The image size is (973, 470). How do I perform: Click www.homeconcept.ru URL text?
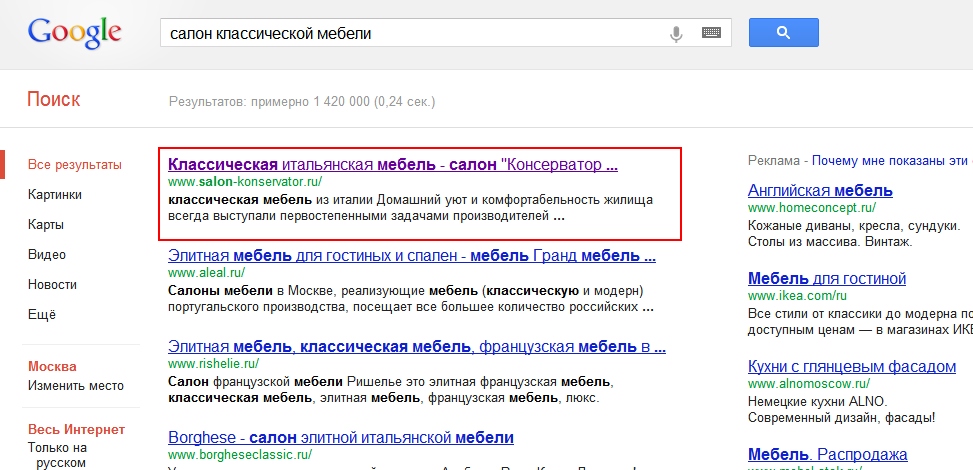click(x=812, y=207)
